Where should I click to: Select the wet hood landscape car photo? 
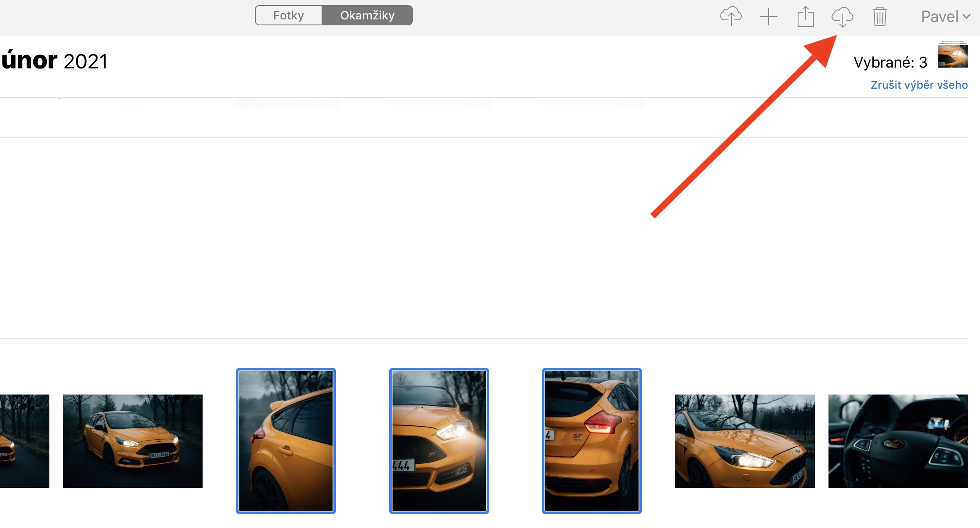coord(745,441)
